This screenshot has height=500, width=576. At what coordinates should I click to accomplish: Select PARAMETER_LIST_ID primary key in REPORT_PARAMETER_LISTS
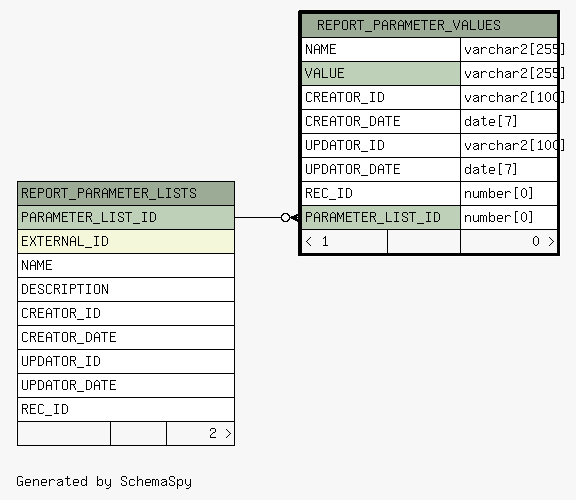(x=126, y=217)
